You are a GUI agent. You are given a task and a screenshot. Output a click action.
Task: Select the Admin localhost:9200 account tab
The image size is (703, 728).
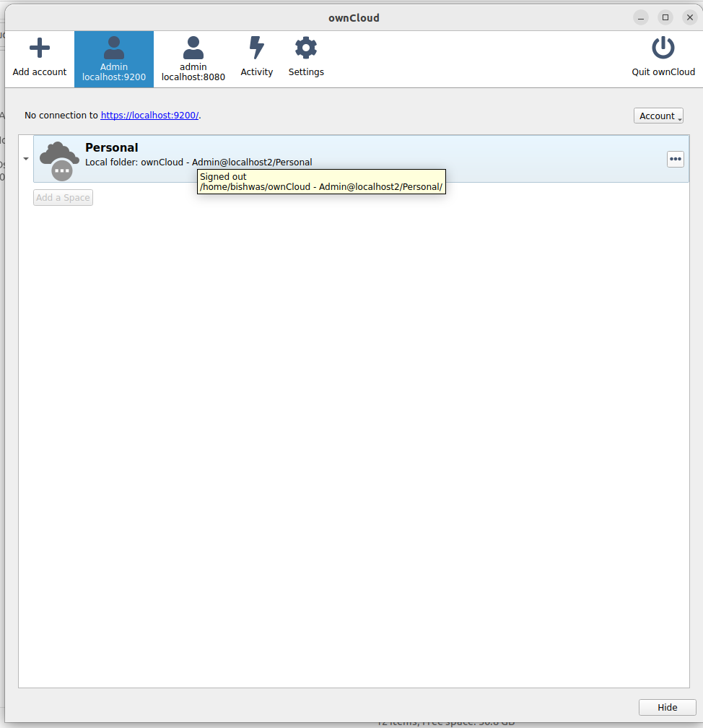tap(114, 59)
